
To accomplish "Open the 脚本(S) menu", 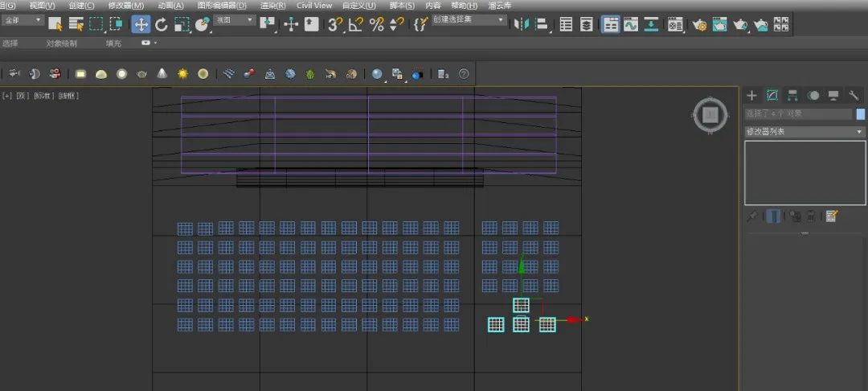I will [402, 5].
